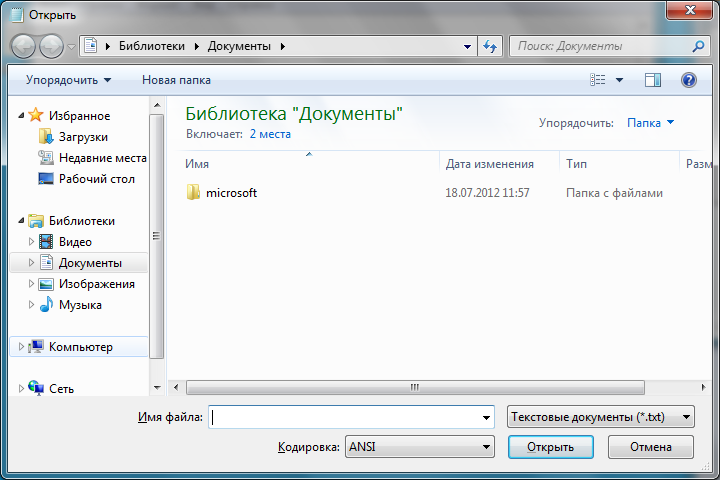Viewport: 720px width, 480px height.
Task: Toggle the preview pane icon
Action: pyautogui.click(x=653, y=80)
